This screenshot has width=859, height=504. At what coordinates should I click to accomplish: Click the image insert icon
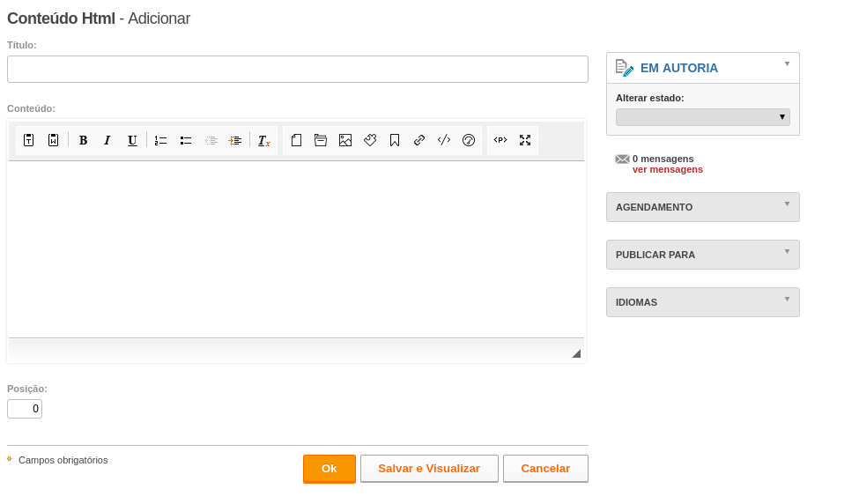click(345, 140)
